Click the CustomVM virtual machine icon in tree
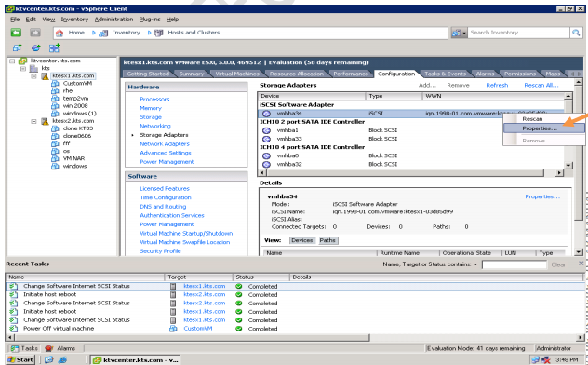The width and height of the screenshot is (588, 365). pyautogui.click(x=55, y=83)
